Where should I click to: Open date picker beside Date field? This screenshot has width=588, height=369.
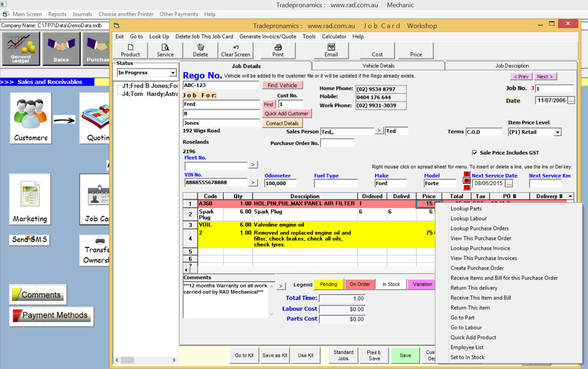click(x=571, y=101)
